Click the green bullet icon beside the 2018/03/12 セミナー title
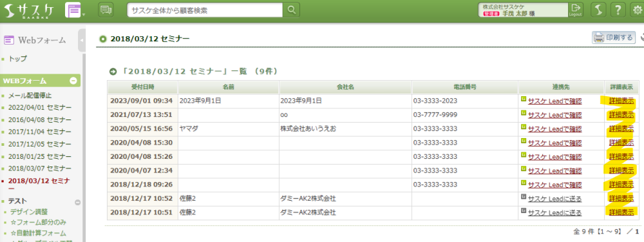644x242 pixels. click(103, 39)
